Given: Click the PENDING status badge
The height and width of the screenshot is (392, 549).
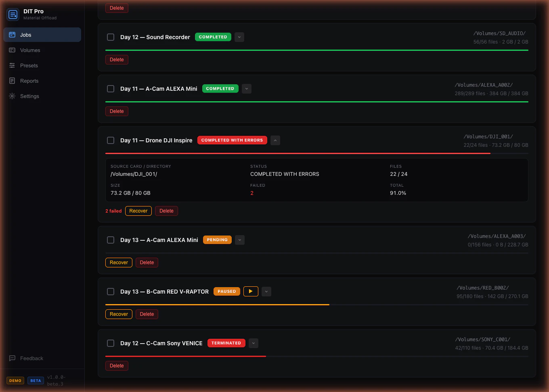Looking at the screenshot, I should pos(217,240).
